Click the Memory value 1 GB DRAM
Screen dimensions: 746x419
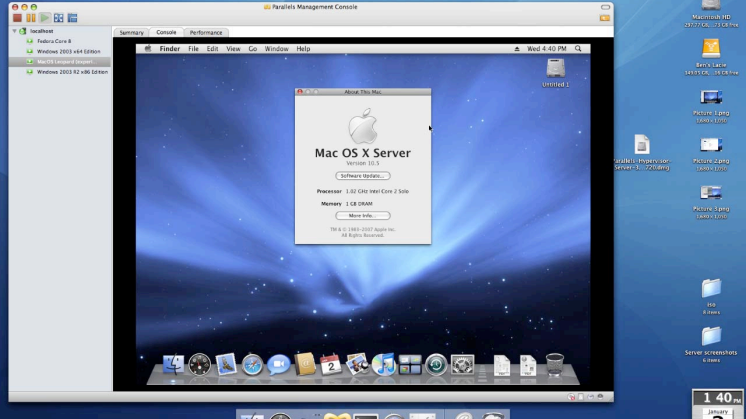(359, 204)
